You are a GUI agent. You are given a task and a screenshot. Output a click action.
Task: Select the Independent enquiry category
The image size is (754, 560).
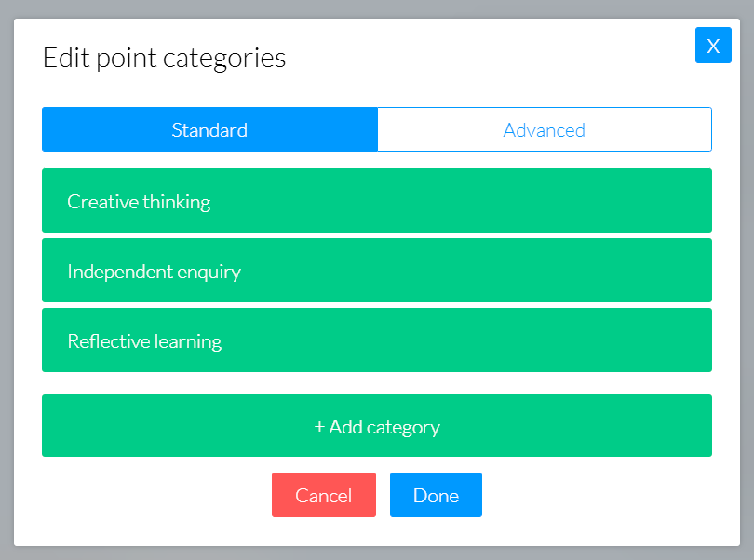click(x=376, y=270)
